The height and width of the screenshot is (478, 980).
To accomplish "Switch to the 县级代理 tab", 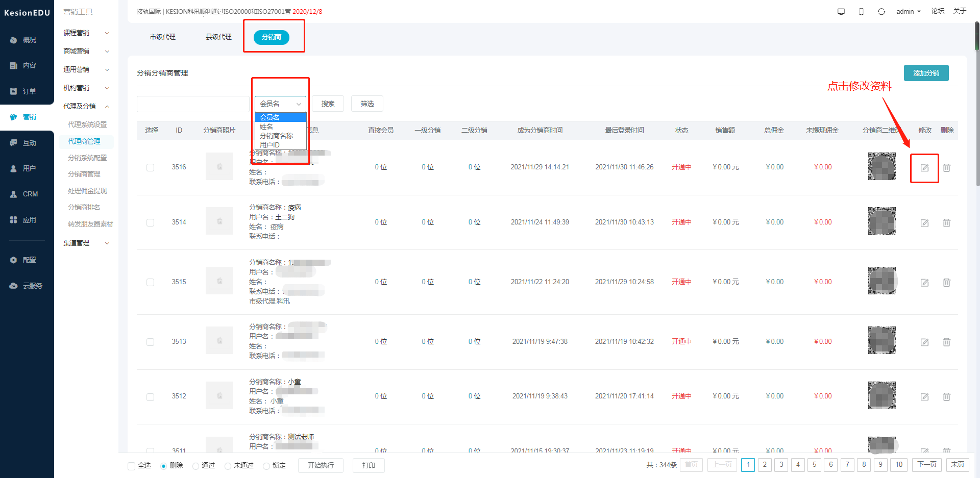I will tap(218, 37).
